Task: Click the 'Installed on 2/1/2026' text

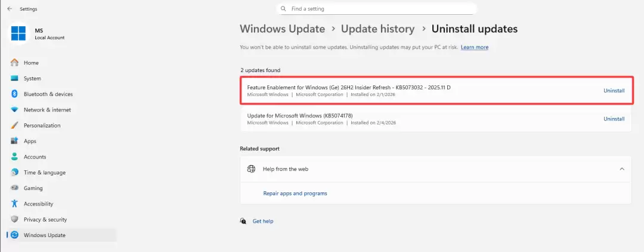Action: coord(373,94)
